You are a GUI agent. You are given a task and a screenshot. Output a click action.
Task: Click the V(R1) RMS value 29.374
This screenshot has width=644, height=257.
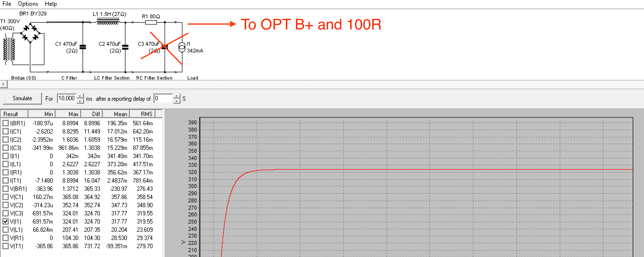[x=144, y=238]
